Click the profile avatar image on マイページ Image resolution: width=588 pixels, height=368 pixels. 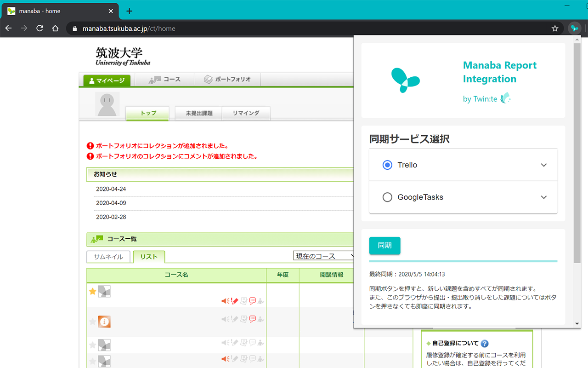click(107, 104)
